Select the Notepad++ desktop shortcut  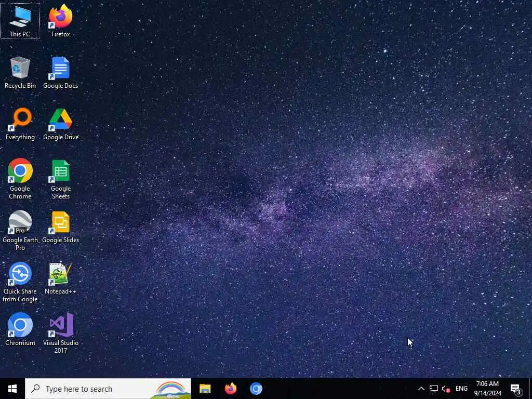pos(60,278)
